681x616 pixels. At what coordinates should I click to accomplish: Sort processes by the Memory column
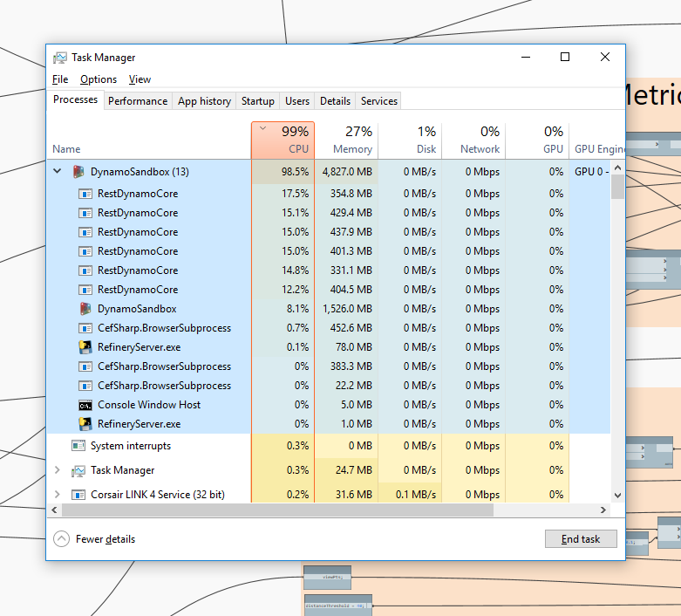[346, 140]
